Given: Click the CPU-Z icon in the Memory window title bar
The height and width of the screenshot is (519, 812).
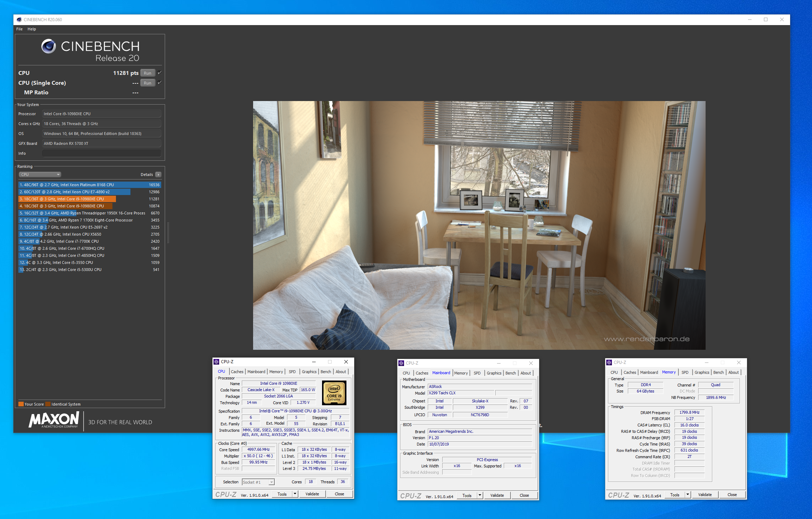Looking at the screenshot, I should click(609, 362).
